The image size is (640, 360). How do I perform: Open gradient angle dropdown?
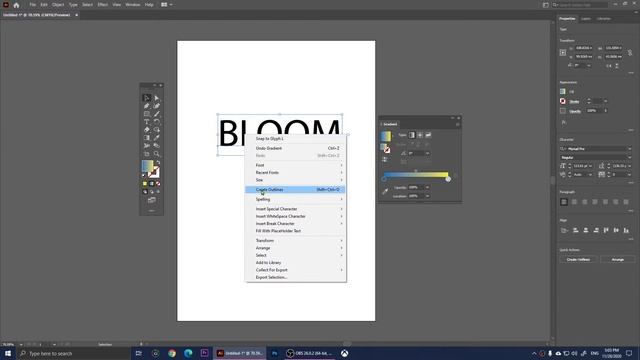[x=427, y=153]
